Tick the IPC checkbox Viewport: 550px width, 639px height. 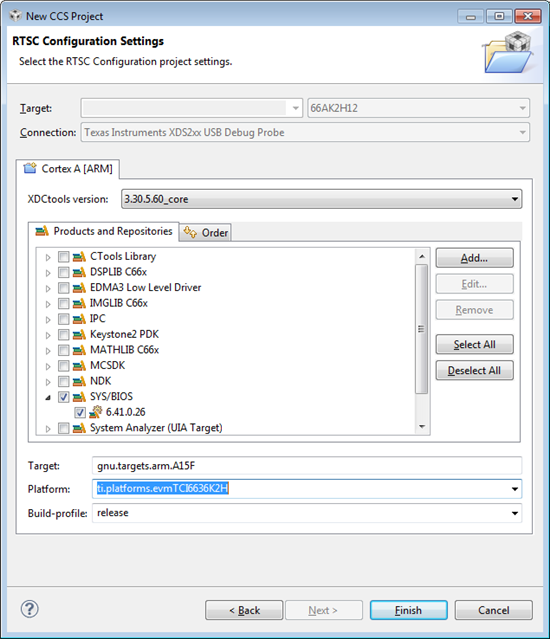tap(64, 319)
